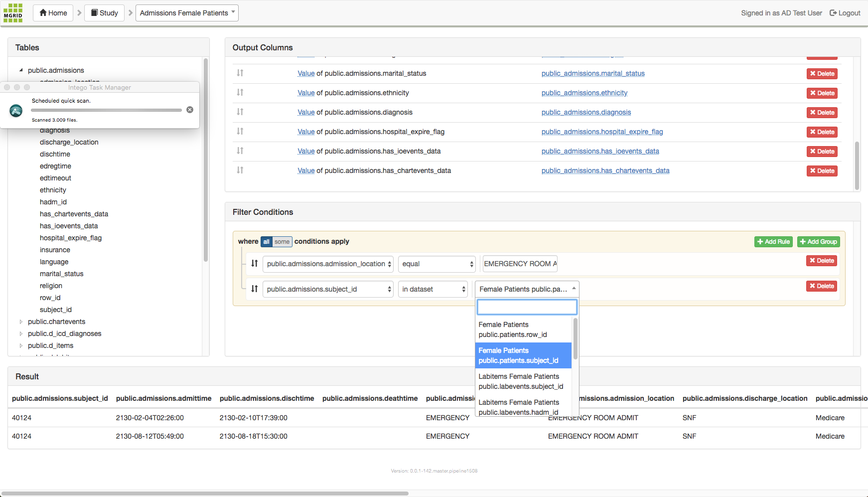Open Admissions Female Patients dropdown
The width and height of the screenshot is (868, 497).
[x=187, y=13]
